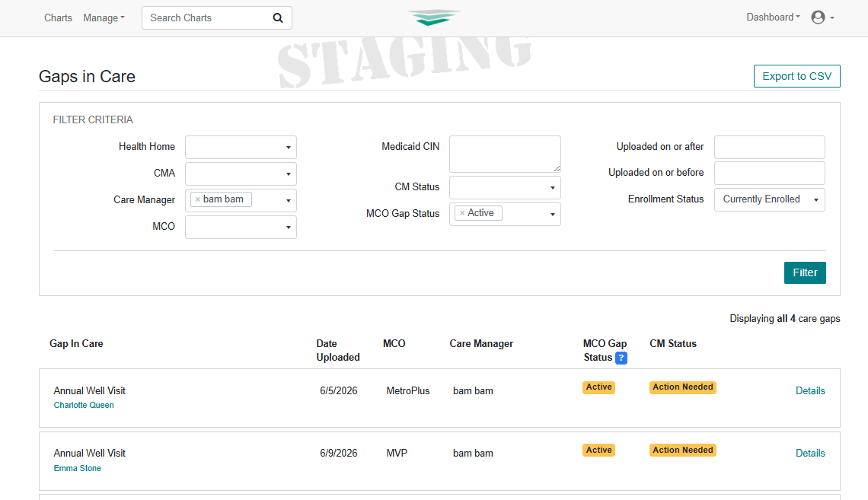Open Details for Emma Stone's gap
The height and width of the screenshot is (500, 868).
point(810,453)
